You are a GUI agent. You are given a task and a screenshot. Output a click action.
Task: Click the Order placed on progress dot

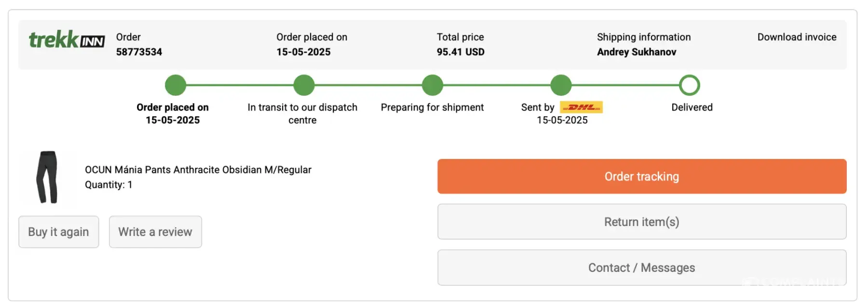pos(176,85)
